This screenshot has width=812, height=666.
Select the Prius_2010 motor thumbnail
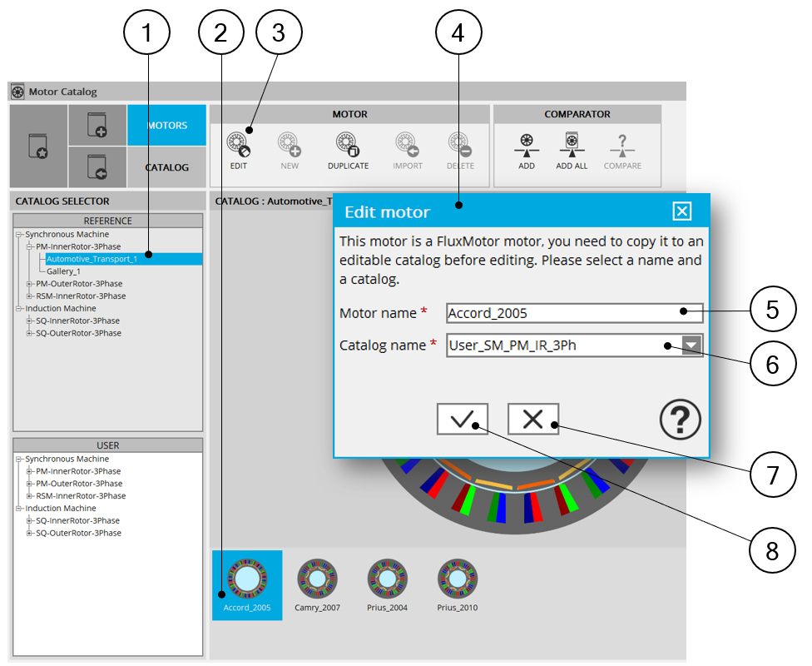click(x=457, y=584)
